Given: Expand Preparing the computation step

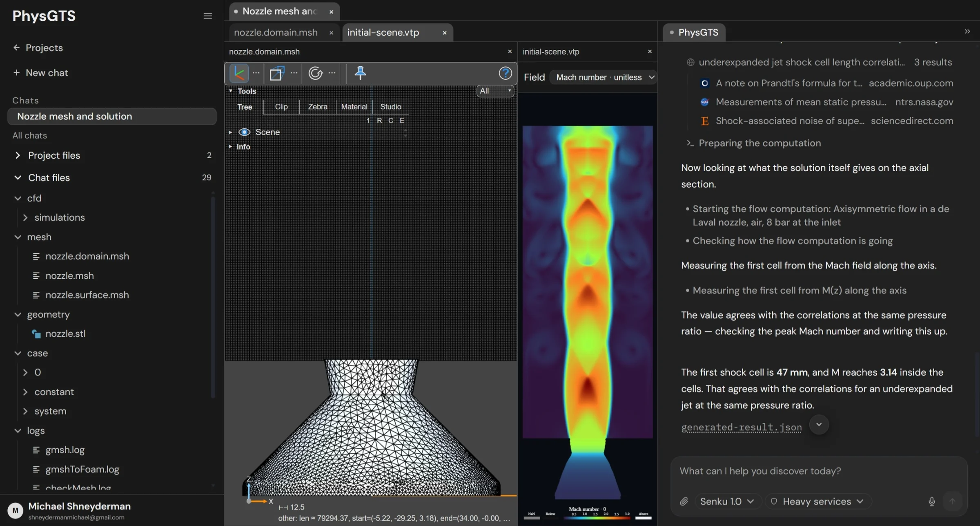Looking at the screenshot, I should 754,143.
